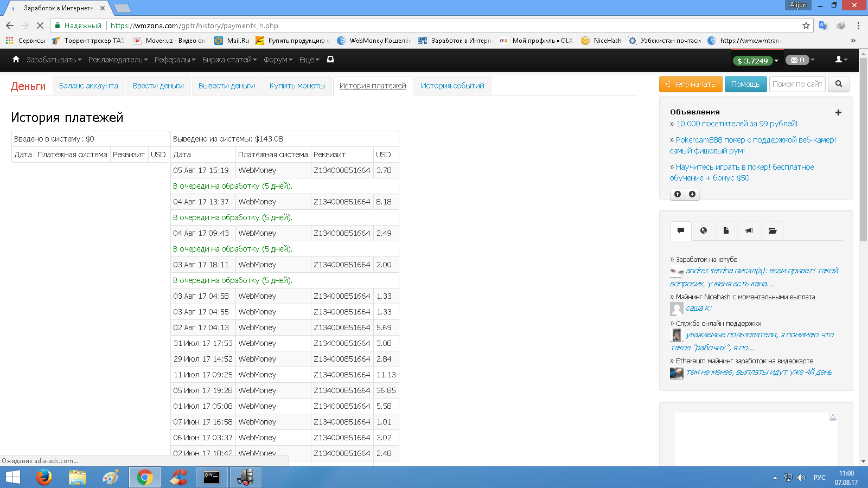Click the magnifier search button
Image resolution: width=868 pixels, height=488 pixels.
click(839, 84)
